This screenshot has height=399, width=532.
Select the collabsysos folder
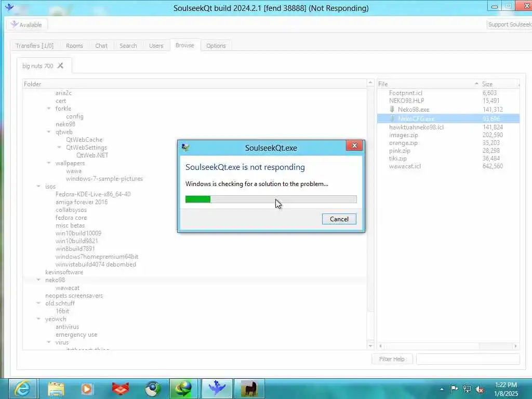point(71,210)
